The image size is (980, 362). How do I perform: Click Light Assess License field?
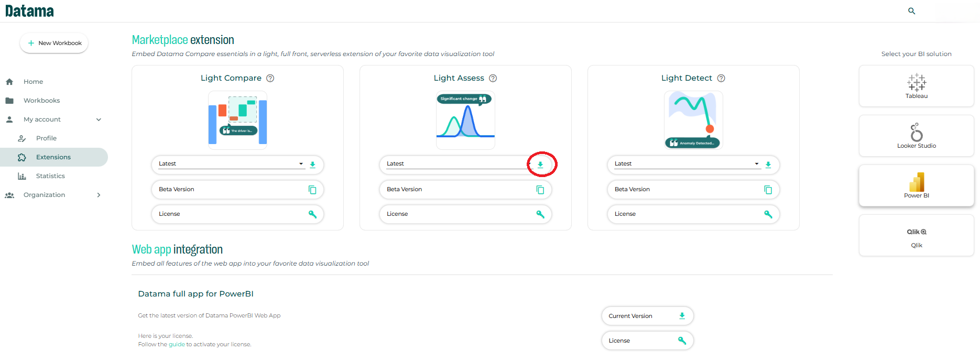pos(465,214)
